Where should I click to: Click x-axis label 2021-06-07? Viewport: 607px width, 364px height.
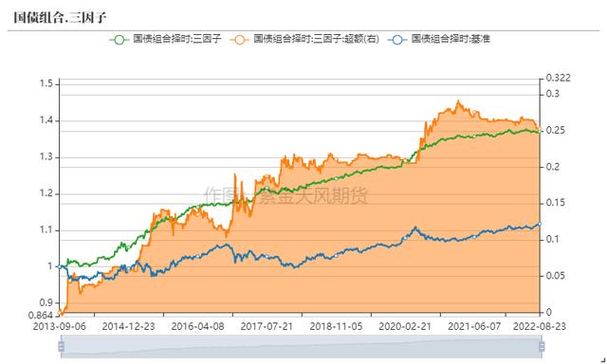point(474,326)
